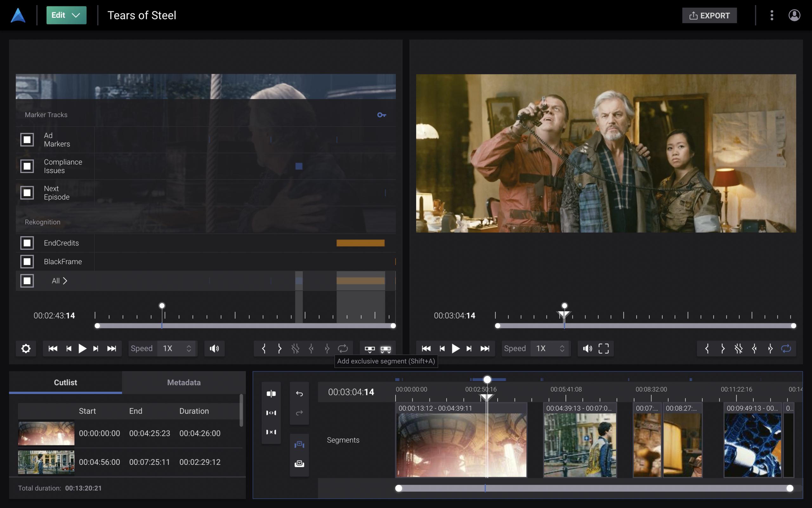
Task: Click the blue app logo icon
Action: pyautogui.click(x=18, y=15)
